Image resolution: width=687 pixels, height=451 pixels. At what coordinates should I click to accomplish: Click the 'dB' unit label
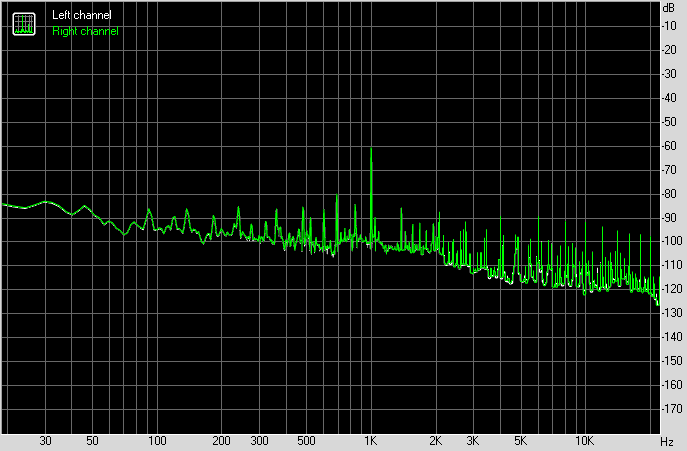[x=669, y=8]
